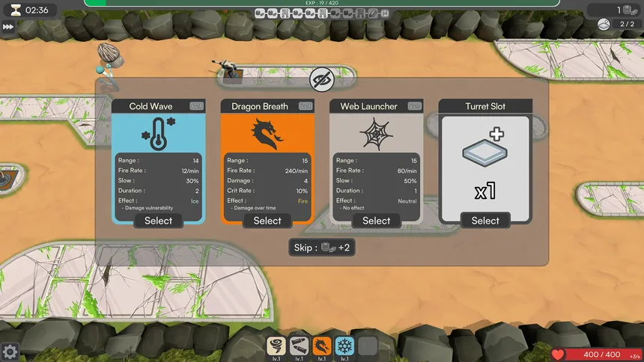644x362 pixels.
Task: Click the Cold Wave card title
Action: pos(151,106)
